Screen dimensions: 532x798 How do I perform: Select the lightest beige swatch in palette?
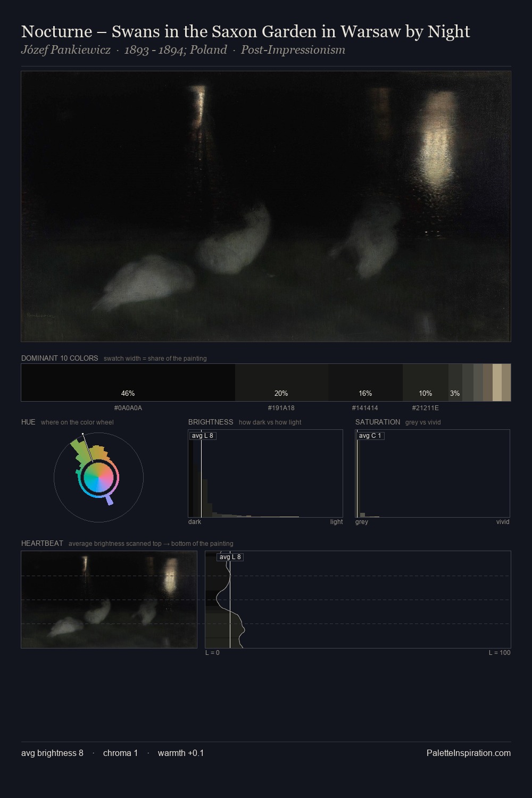(x=497, y=383)
